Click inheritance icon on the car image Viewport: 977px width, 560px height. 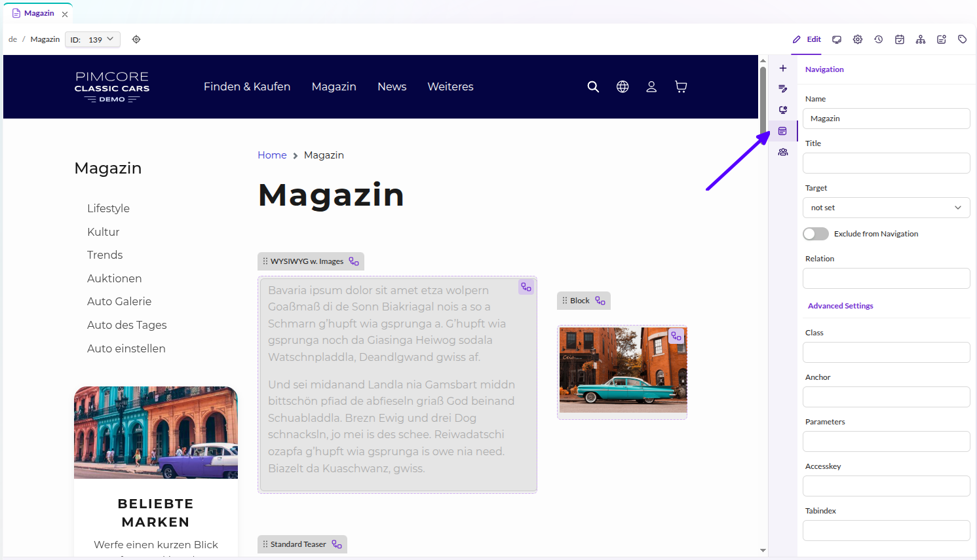pyautogui.click(x=676, y=336)
